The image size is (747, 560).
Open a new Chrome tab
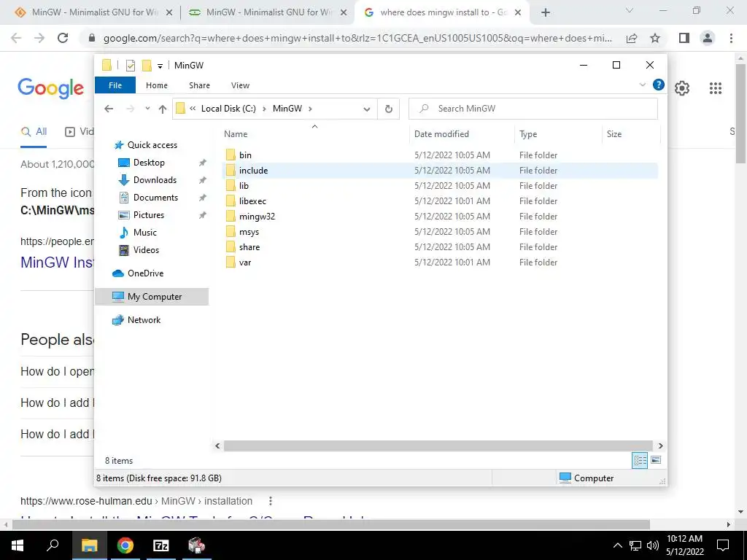(x=546, y=13)
